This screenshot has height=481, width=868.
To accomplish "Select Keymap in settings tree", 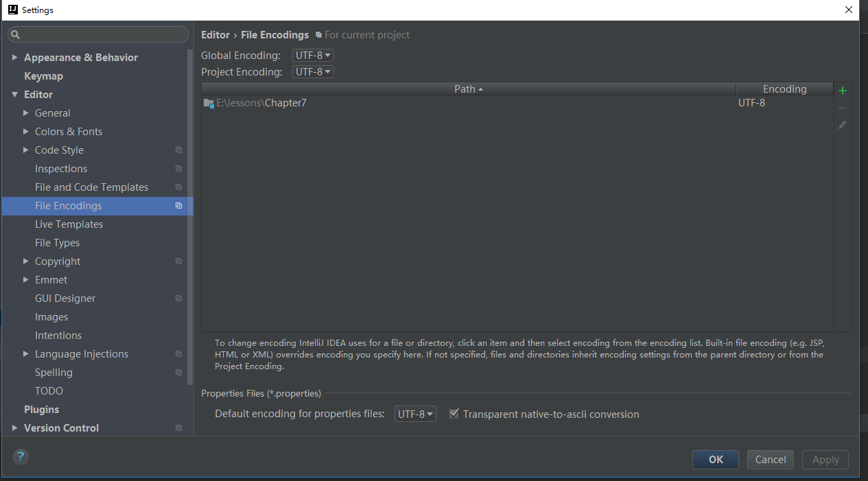I will tap(43, 76).
